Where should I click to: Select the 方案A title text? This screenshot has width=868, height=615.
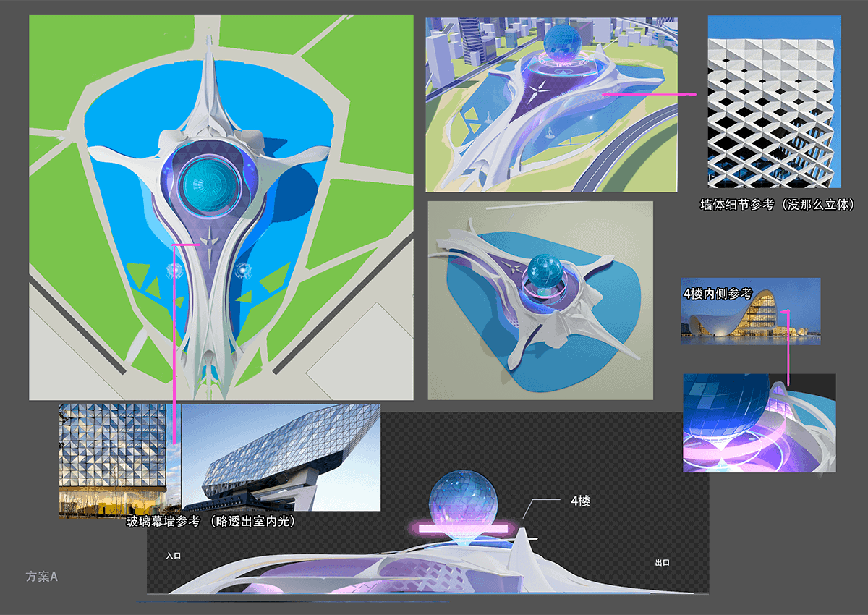coord(41,577)
